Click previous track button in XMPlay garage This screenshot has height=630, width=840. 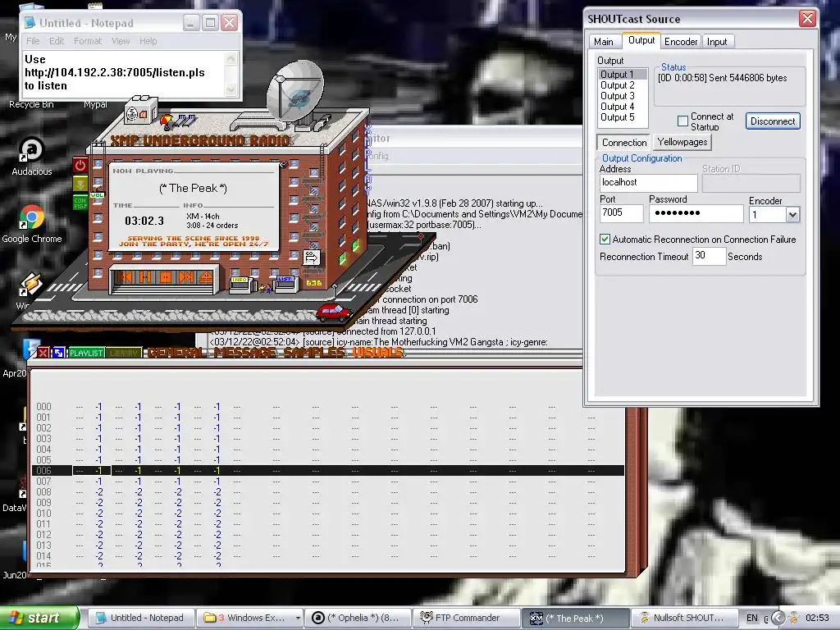[x=126, y=277]
